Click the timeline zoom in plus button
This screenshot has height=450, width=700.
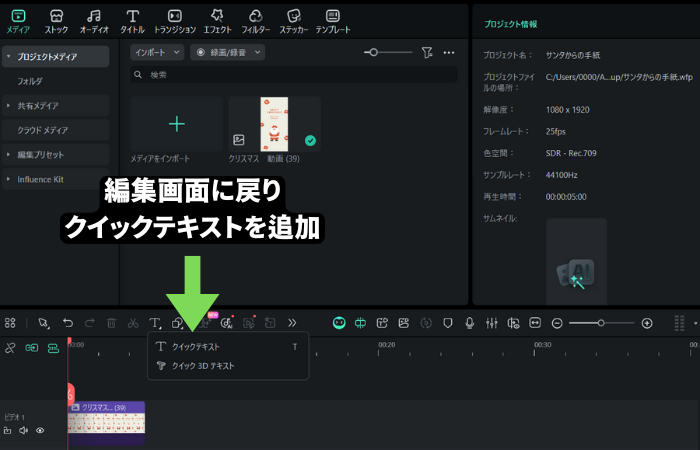(647, 323)
